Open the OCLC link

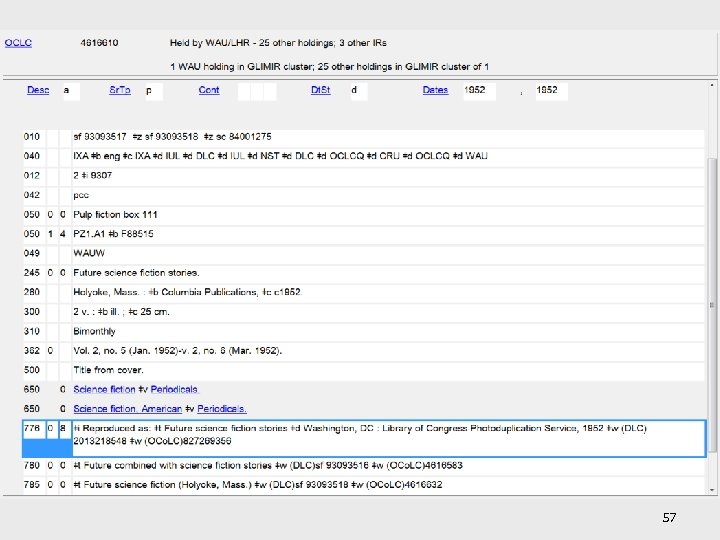tap(18, 43)
